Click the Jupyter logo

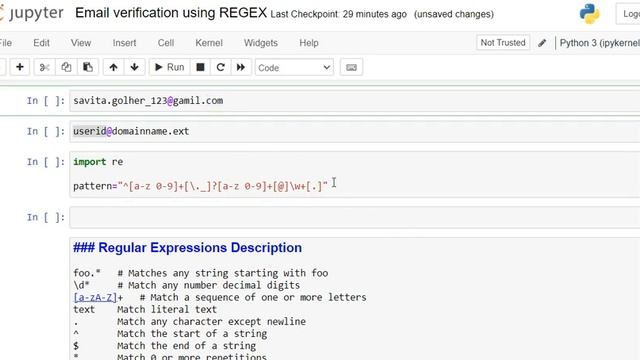(x=32, y=13)
